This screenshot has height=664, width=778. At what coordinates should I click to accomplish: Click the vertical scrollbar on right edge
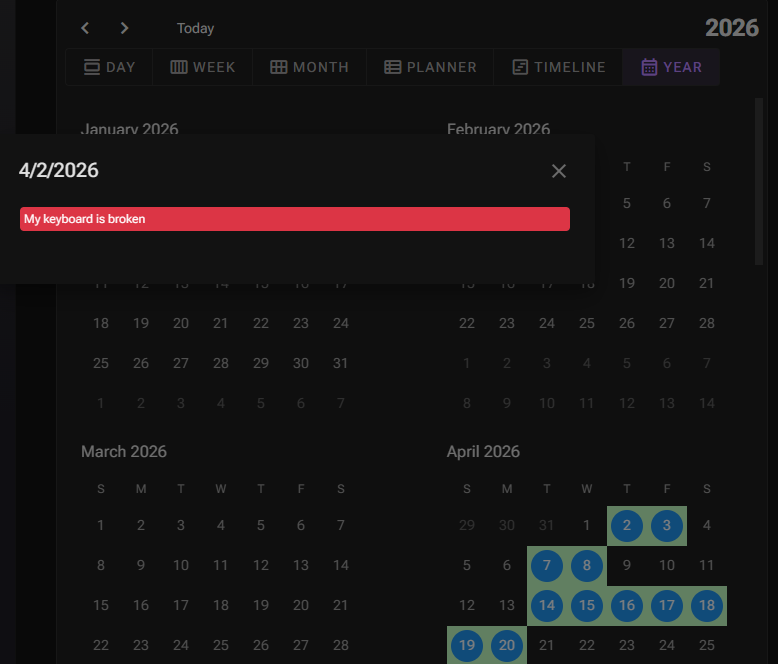[759, 180]
